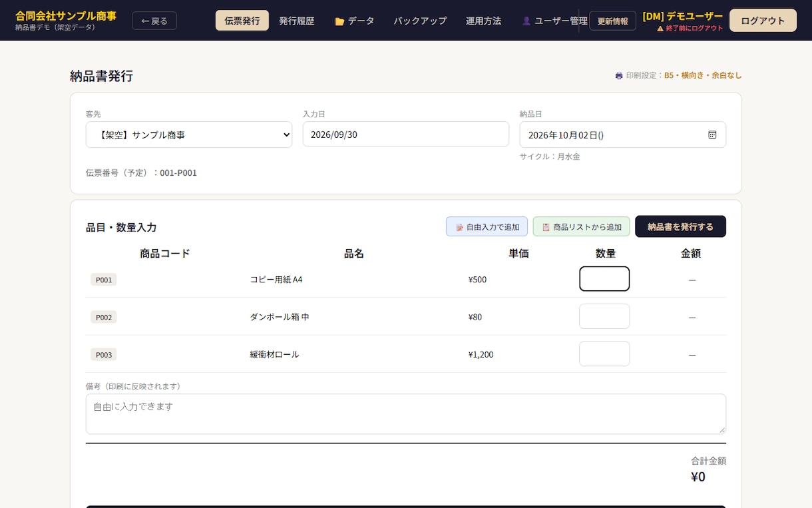Focus quantity field for 緩衝材ロール
The image size is (812, 508).
tap(604, 354)
